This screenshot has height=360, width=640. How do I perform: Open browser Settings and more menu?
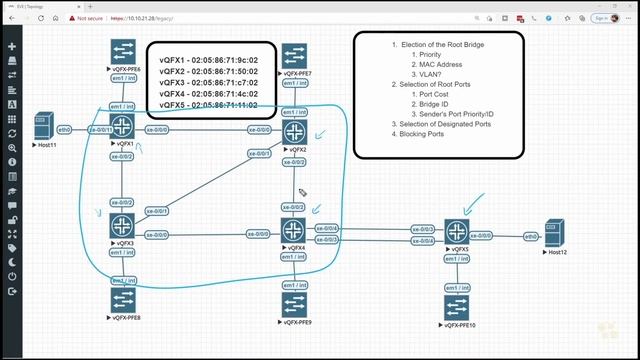pos(629,18)
